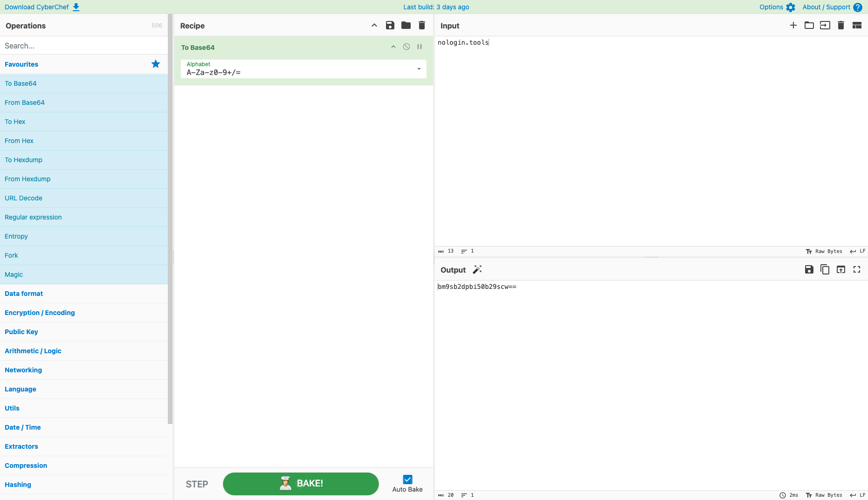Change input end-of-line sequence LF
Viewport: 868px width, 500px height.
pyautogui.click(x=858, y=251)
